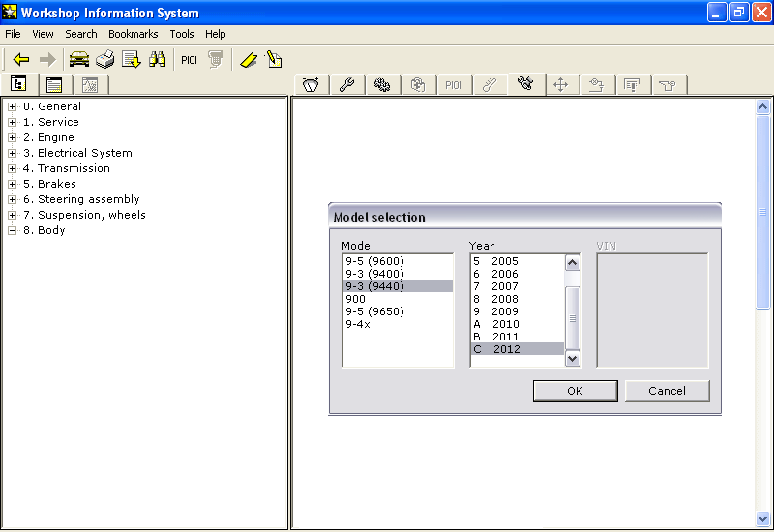Open the four-way arrows content tab
The height and width of the screenshot is (532, 774).
(x=561, y=85)
